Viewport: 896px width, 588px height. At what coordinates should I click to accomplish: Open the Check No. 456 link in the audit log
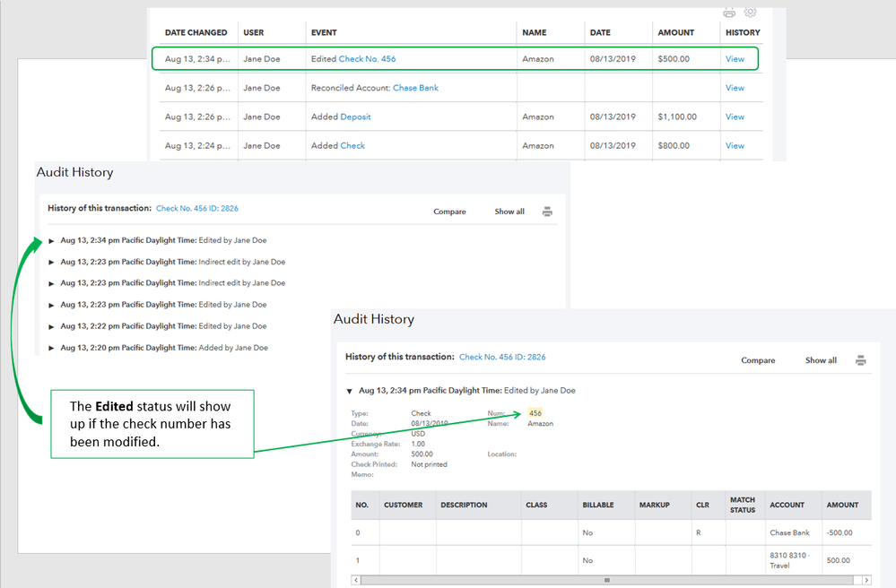367,59
